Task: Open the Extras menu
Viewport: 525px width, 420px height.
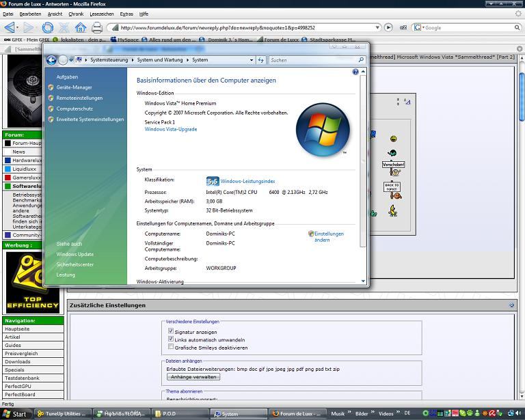Action: (126, 14)
